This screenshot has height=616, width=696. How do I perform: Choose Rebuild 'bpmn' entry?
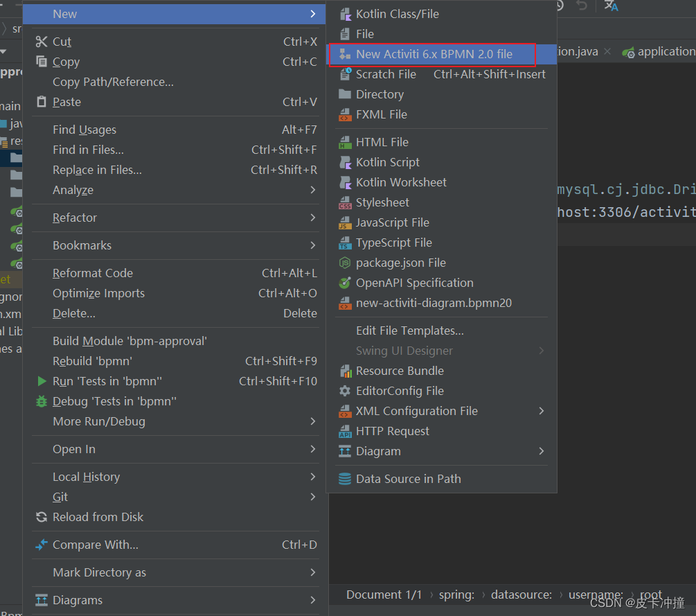pyautogui.click(x=175, y=361)
